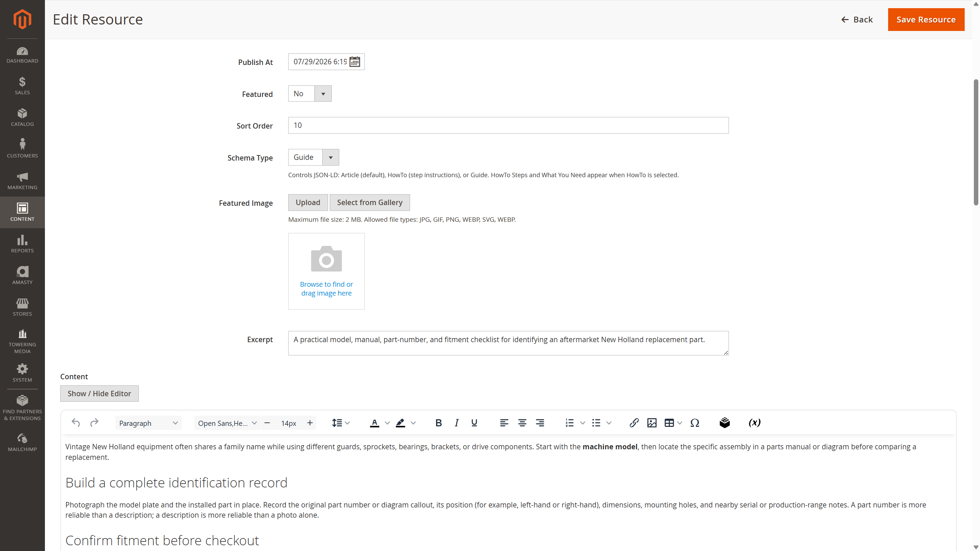Click the 'Confirm fitment before checkout' heading
Screen dimensions: 980x551
click(x=162, y=540)
